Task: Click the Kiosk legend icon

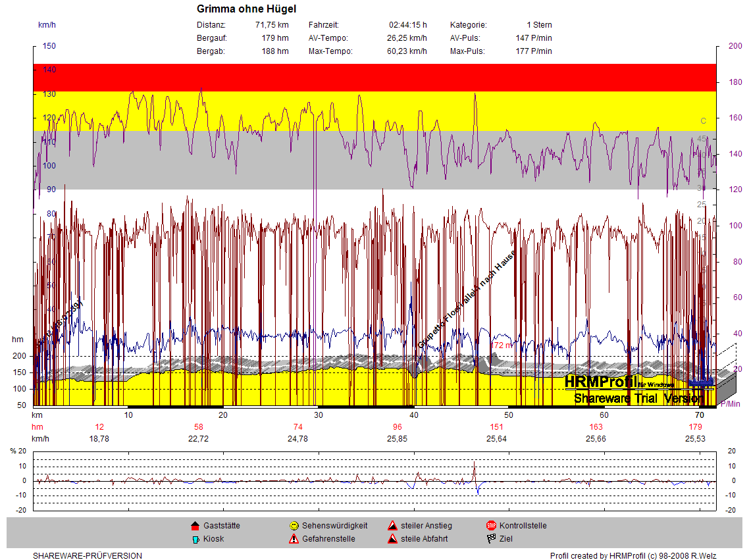Action: click(195, 539)
